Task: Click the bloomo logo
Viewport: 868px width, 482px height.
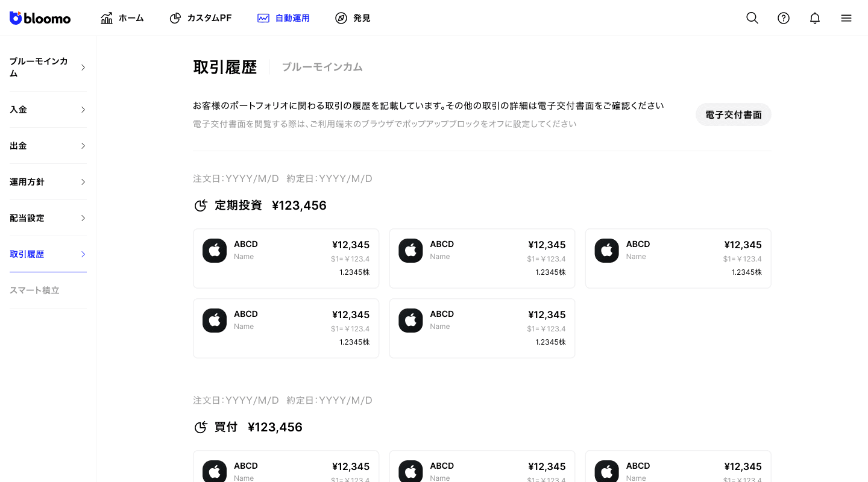Action: pyautogui.click(x=40, y=18)
